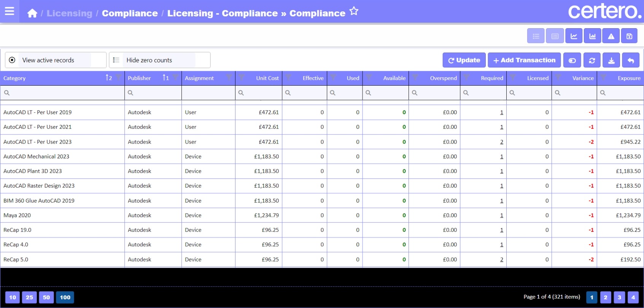Switch to the bulleted list view icon

click(x=536, y=36)
